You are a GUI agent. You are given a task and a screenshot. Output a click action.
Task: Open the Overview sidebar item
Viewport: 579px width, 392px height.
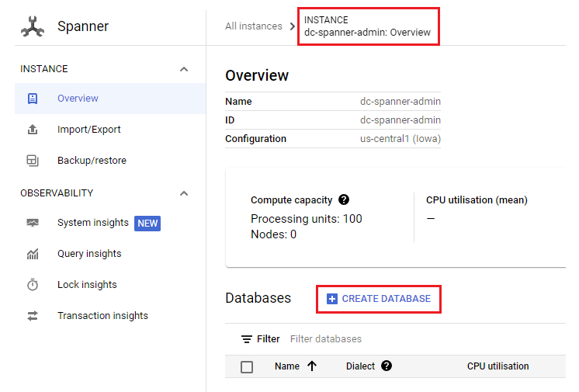tap(110, 99)
